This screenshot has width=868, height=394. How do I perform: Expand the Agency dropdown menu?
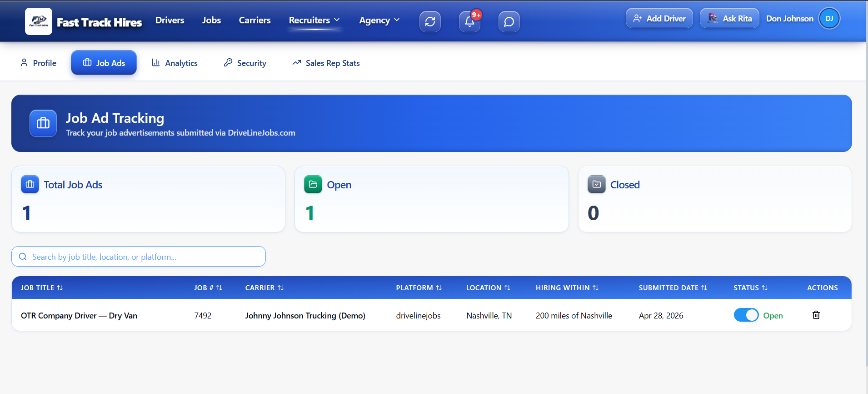point(379,20)
